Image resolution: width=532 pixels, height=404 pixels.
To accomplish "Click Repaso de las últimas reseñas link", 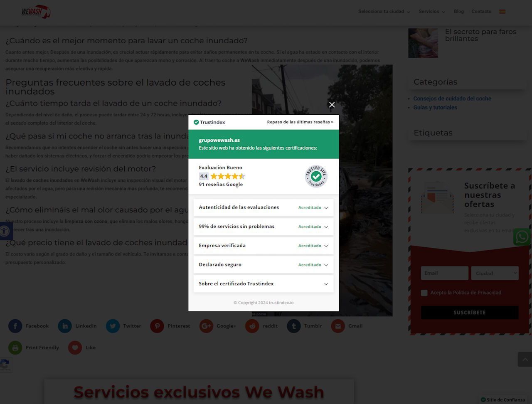I will click(300, 122).
